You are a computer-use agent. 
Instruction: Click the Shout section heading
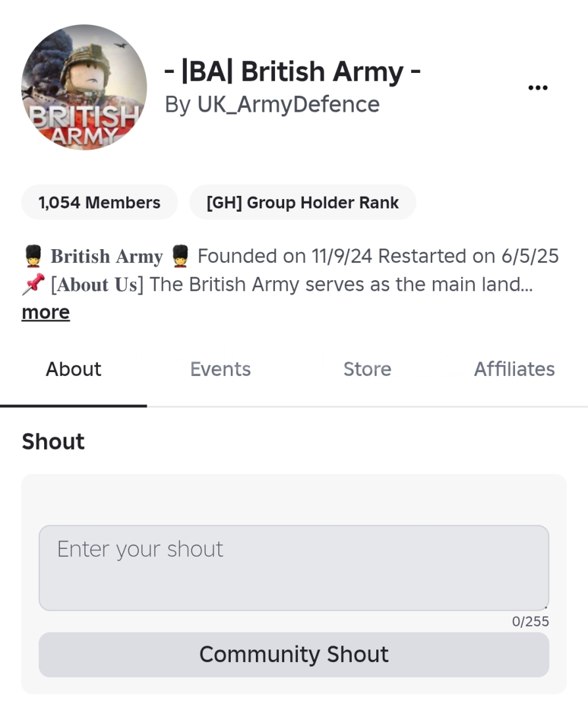click(x=53, y=442)
